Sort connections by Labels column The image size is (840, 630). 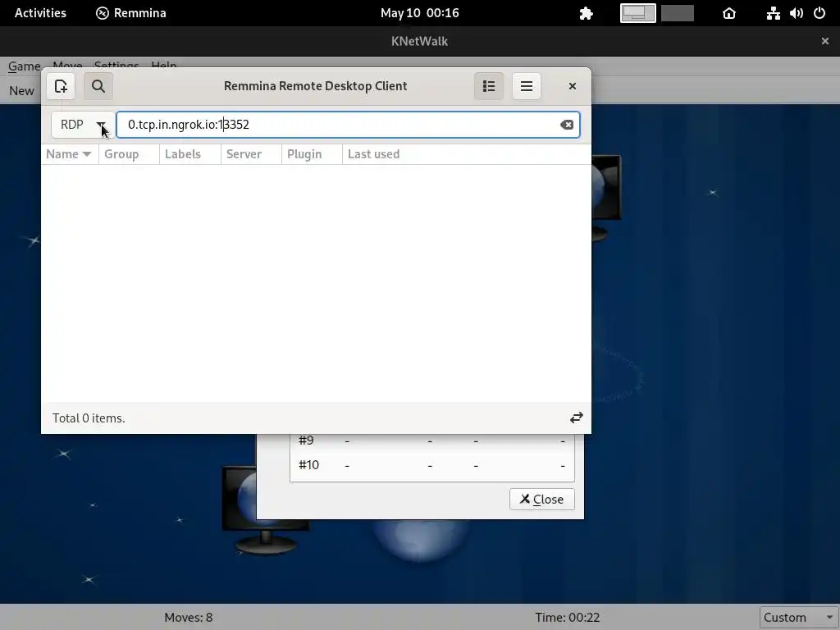[189, 154]
